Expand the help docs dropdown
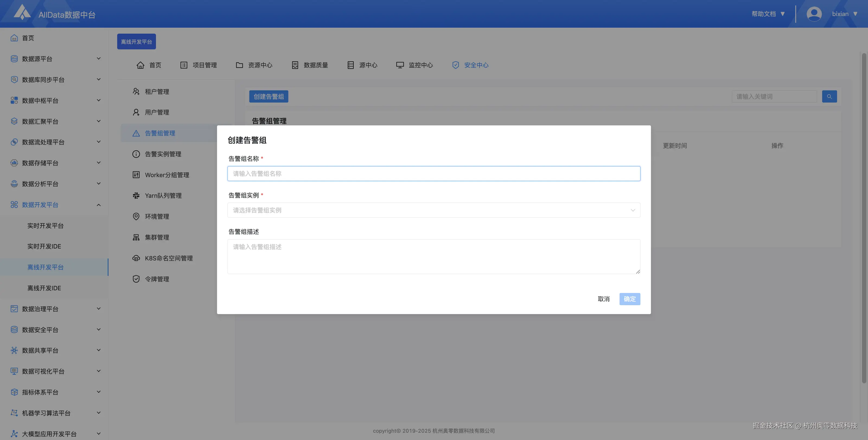 768,14
